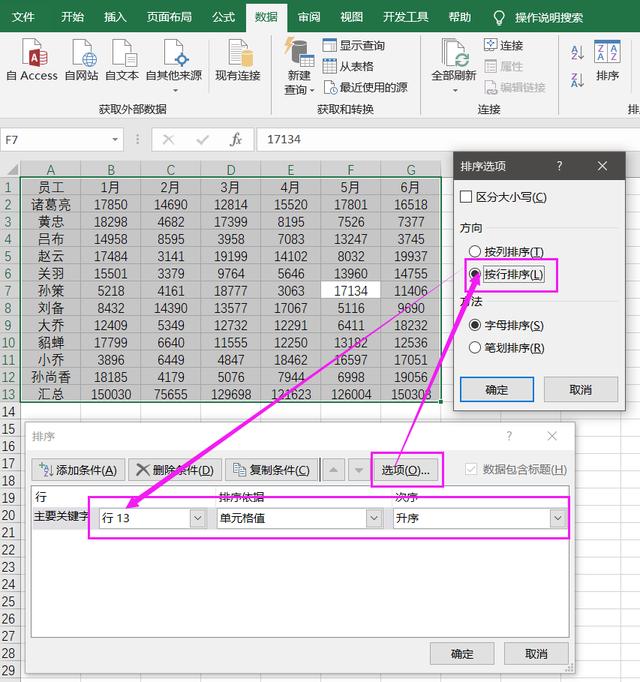640x682 pixels.
Task: Click 选项 options button in sort dialog
Action: tap(406, 470)
